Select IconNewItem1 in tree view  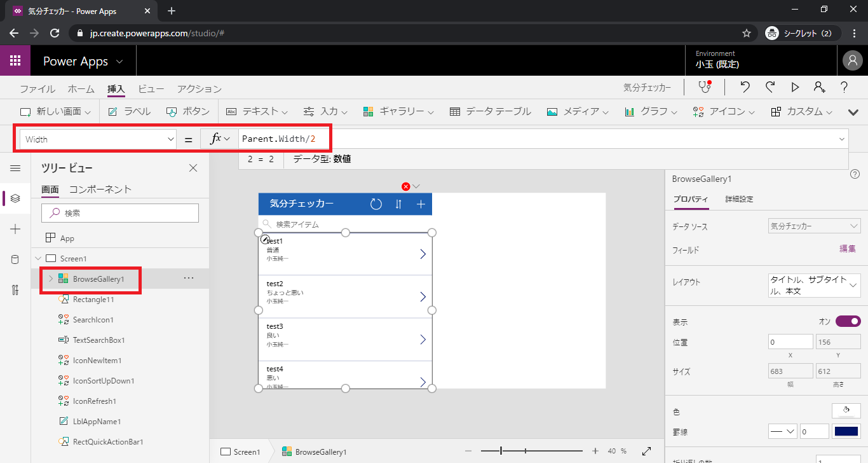97,361
